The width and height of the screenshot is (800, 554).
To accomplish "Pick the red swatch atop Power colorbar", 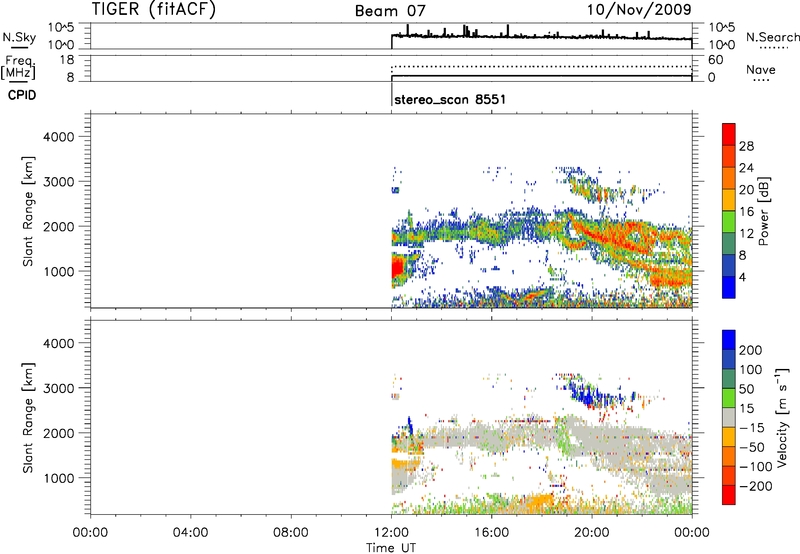I will (729, 134).
